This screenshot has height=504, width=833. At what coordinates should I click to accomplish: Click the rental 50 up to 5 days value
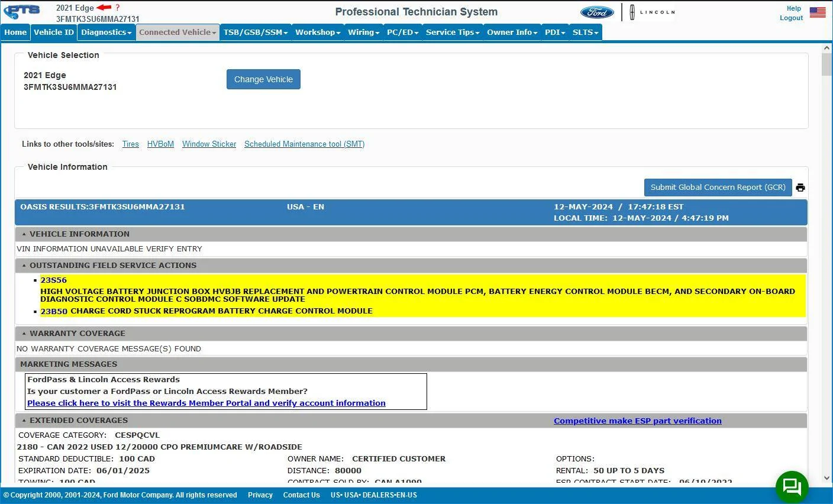[x=629, y=471]
